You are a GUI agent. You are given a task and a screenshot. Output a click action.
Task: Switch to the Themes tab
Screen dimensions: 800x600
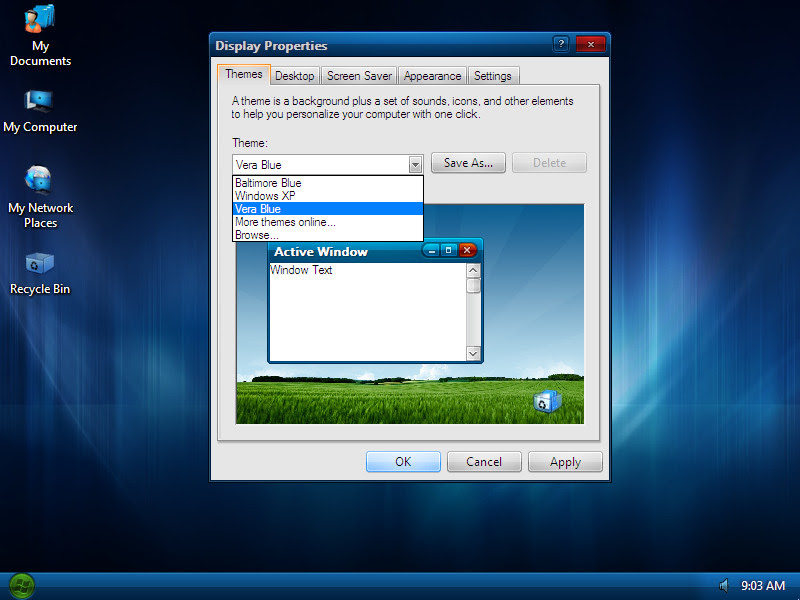coord(244,74)
